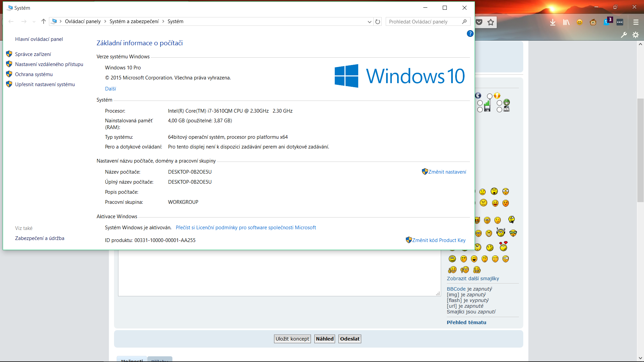Screen dimensions: 644x362
Task: Open Správce zařízení
Action: tap(33, 54)
